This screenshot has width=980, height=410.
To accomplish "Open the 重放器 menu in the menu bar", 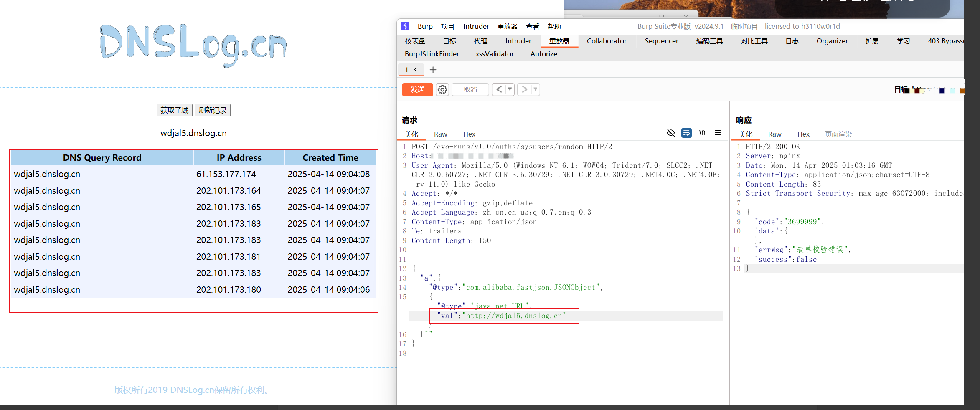I will tap(508, 26).
